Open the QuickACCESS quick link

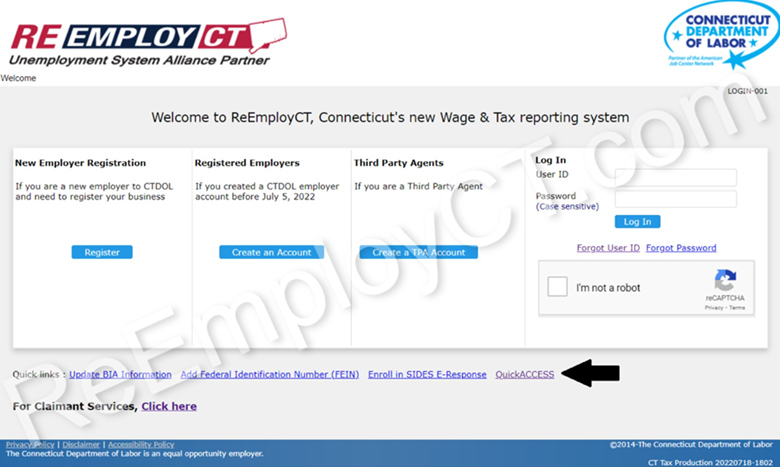[525, 374]
